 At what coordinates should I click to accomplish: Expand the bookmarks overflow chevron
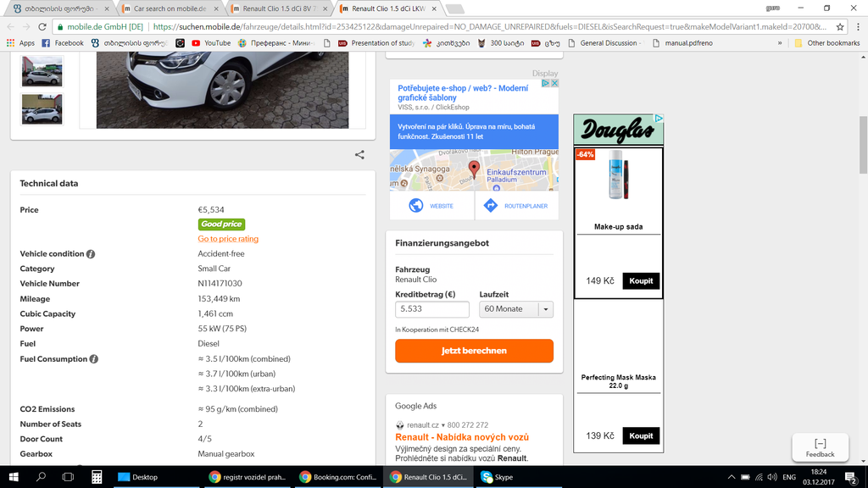point(780,43)
